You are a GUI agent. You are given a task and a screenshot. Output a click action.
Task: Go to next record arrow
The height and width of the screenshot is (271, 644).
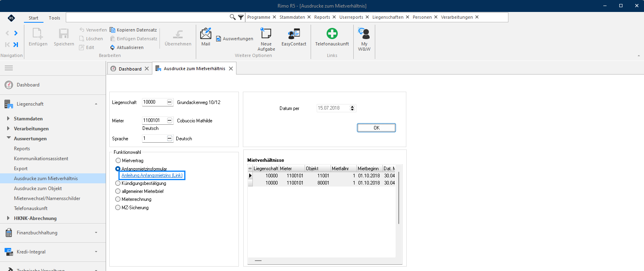coord(16,33)
